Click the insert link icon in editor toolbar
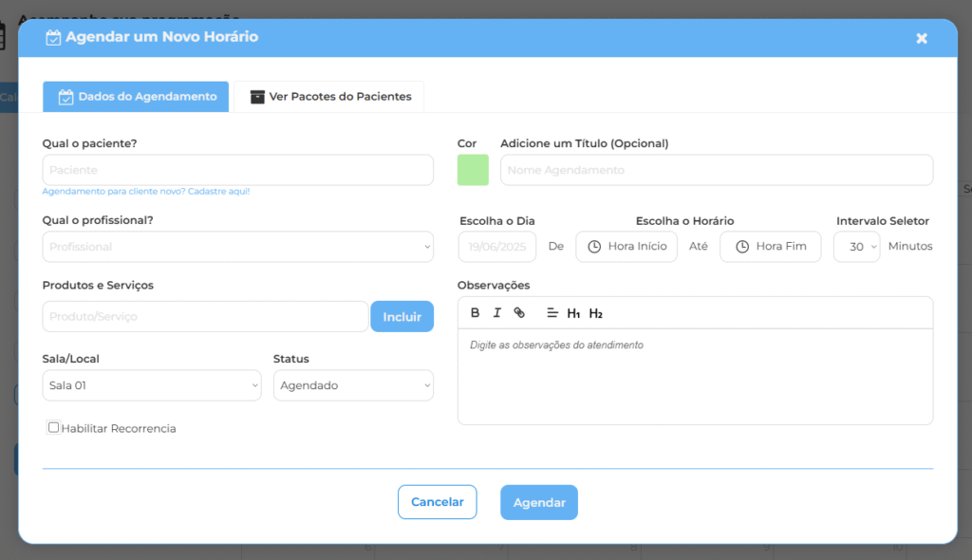972x560 pixels. [x=519, y=313]
